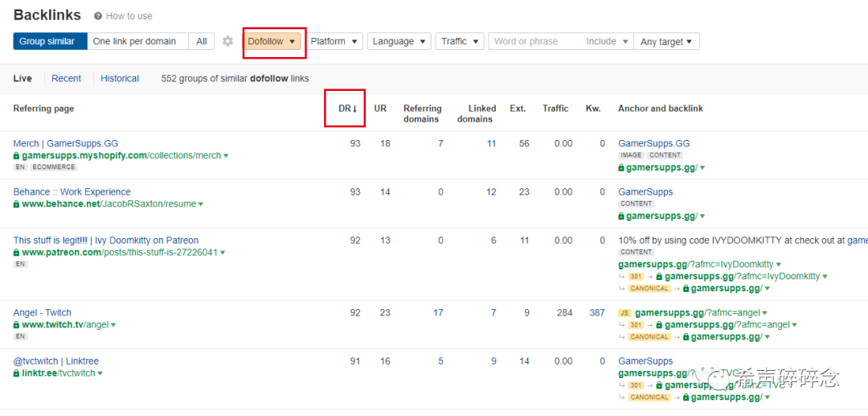The height and width of the screenshot is (416, 868).
Task: Sort by the Ext. column header
Action: click(x=518, y=109)
